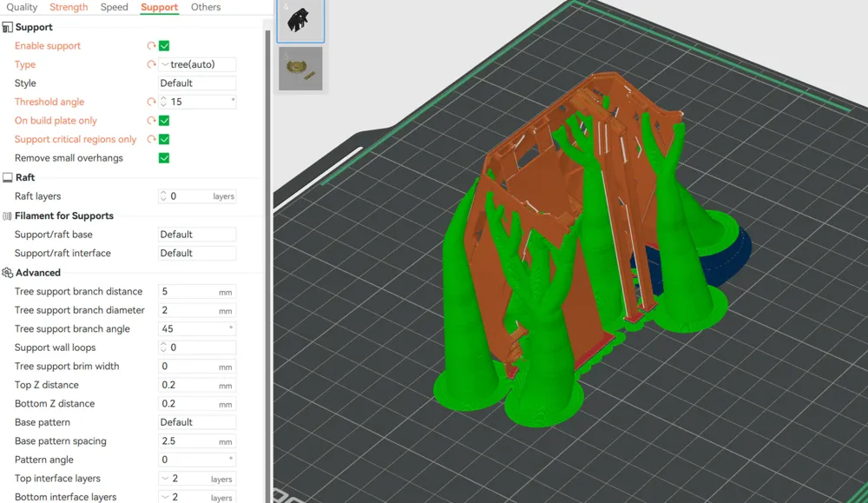Go to the Others tab
Image resolution: width=868 pixels, height=503 pixels.
tap(206, 7)
